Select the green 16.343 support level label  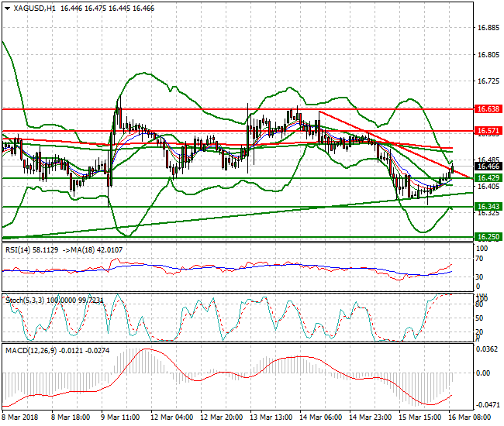pos(488,207)
